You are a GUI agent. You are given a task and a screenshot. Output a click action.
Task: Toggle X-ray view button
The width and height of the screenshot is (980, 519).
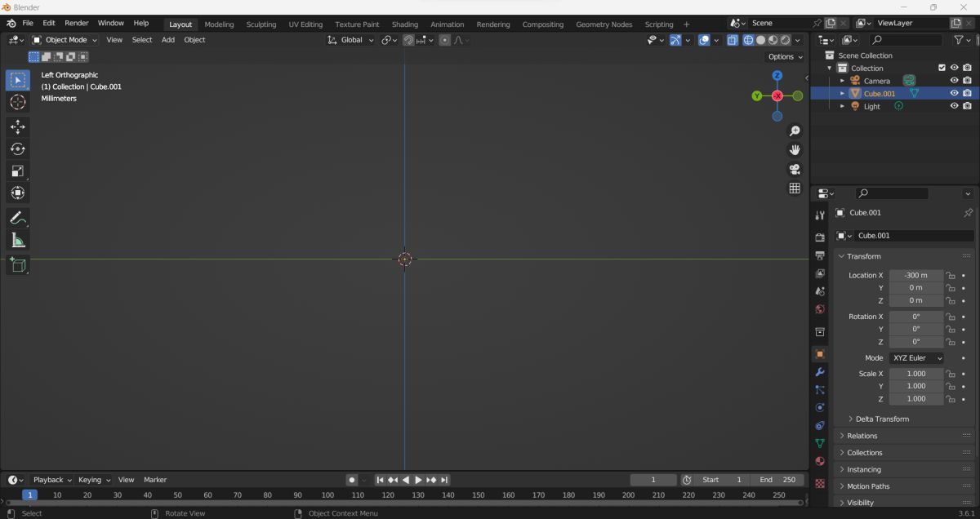pos(733,40)
